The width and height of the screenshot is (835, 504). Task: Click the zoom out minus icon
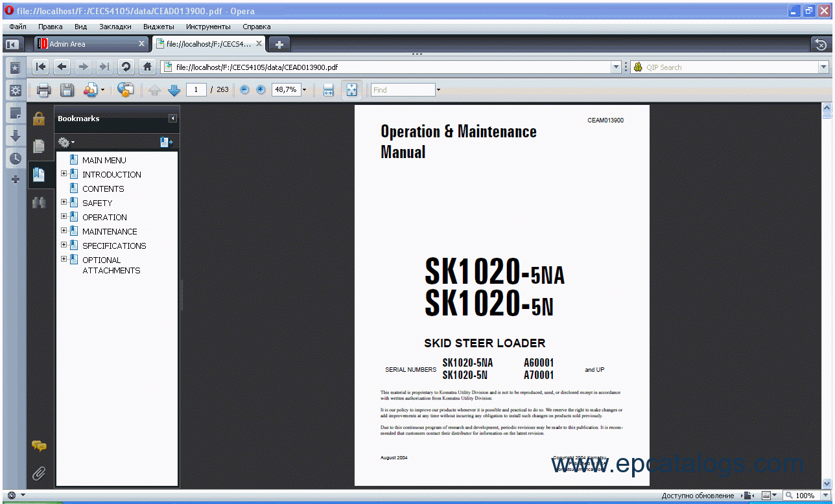coord(244,90)
